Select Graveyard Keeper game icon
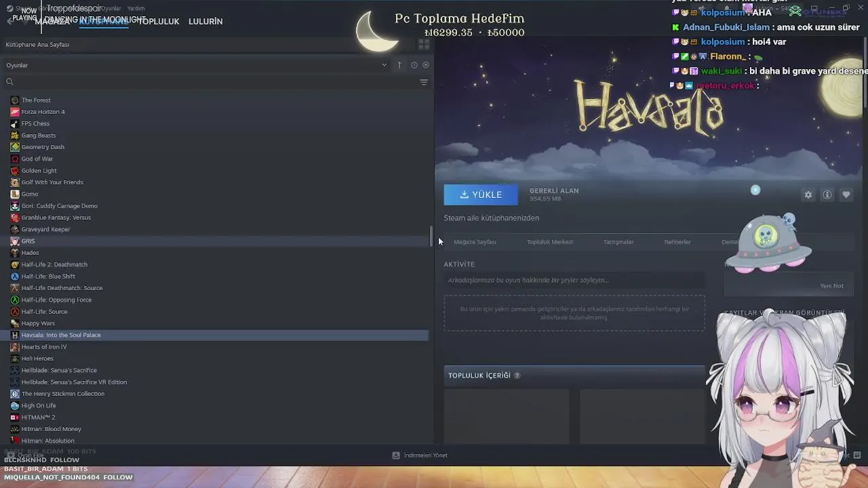 coord(14,229)
